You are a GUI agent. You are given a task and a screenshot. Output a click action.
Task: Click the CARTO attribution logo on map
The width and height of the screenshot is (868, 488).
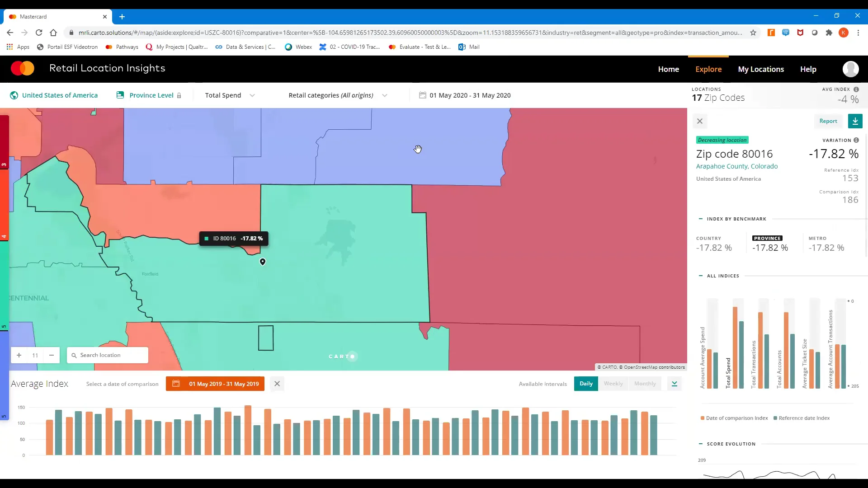(x=343, y=357)
